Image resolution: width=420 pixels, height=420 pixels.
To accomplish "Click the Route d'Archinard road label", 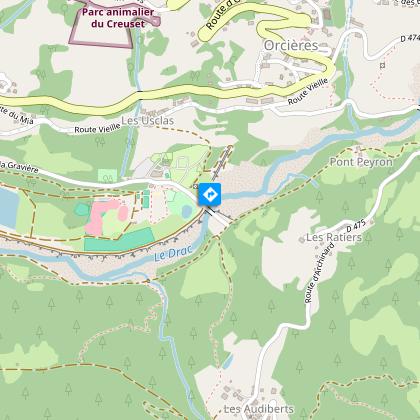I will pos(319,273).
